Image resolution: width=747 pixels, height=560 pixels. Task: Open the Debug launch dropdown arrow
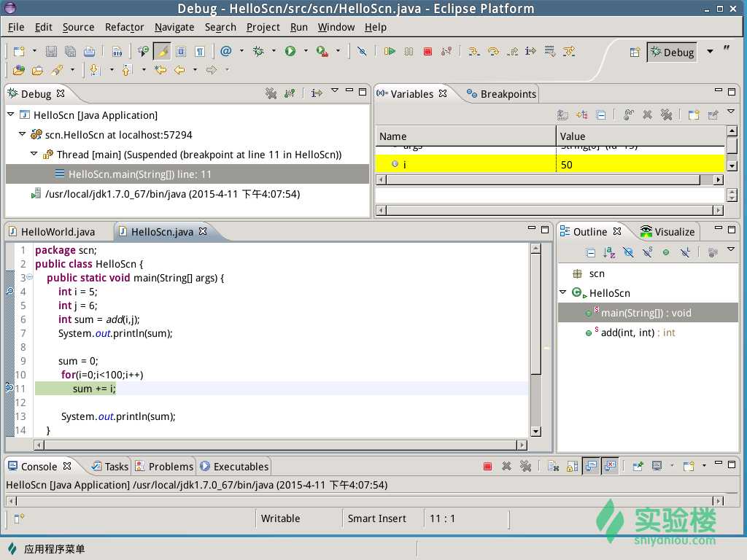[x=274, y=51]
